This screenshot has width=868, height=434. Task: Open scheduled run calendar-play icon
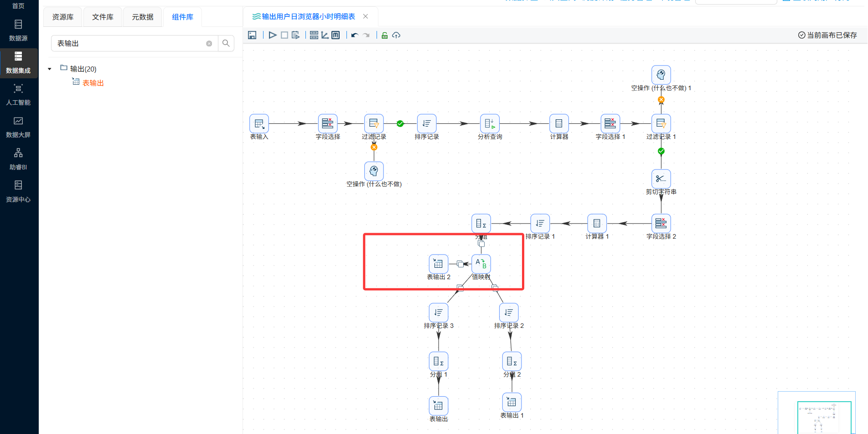click(x=296, y=35)
